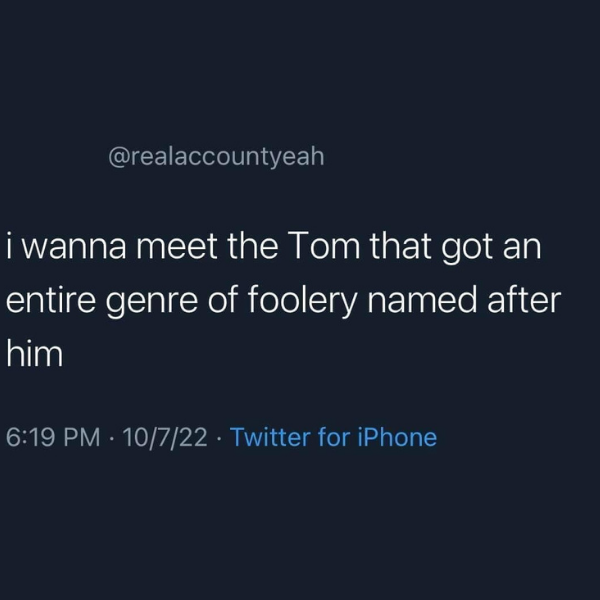Viewport: 600px width, 600px height.
Task: Tap the word "him" on the last line
Action: (x=35, y=355)
